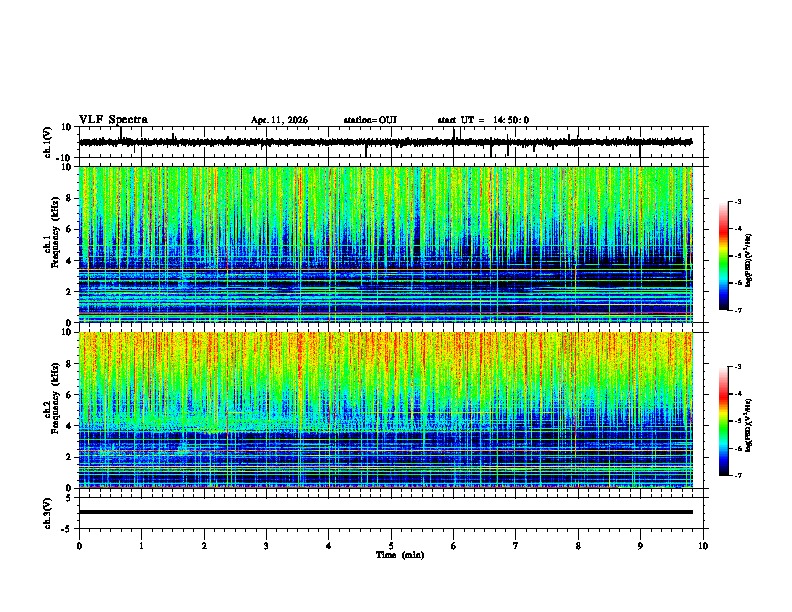Click the "8" tick on Time axis
The image size is (792, 612).
click(578, 546)
